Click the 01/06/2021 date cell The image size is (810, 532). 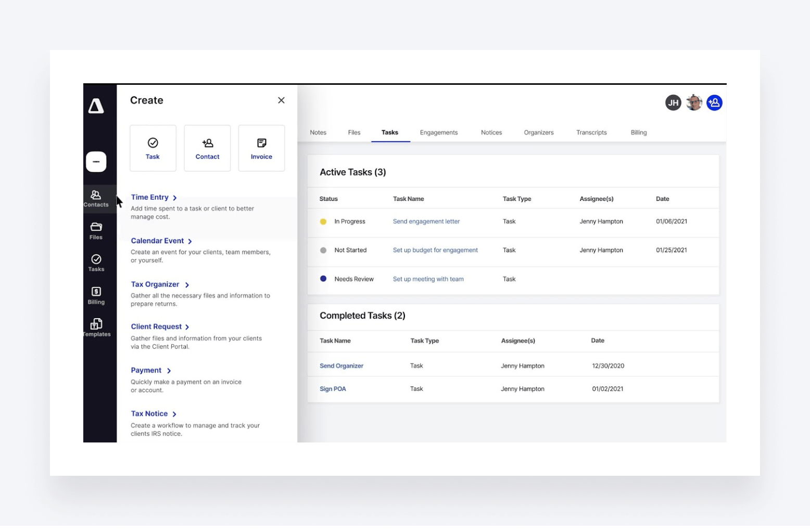click(x=672, y=222)
